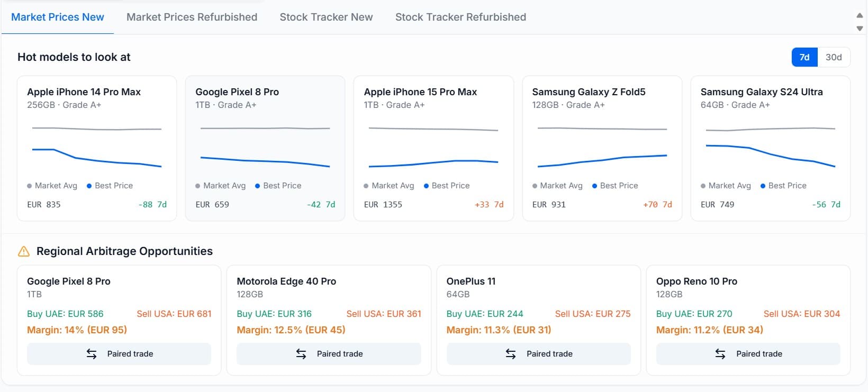Click the EUR 835 price
This screenshot has height=392, width=868.
pyautogui.click(x=44, y=205)
